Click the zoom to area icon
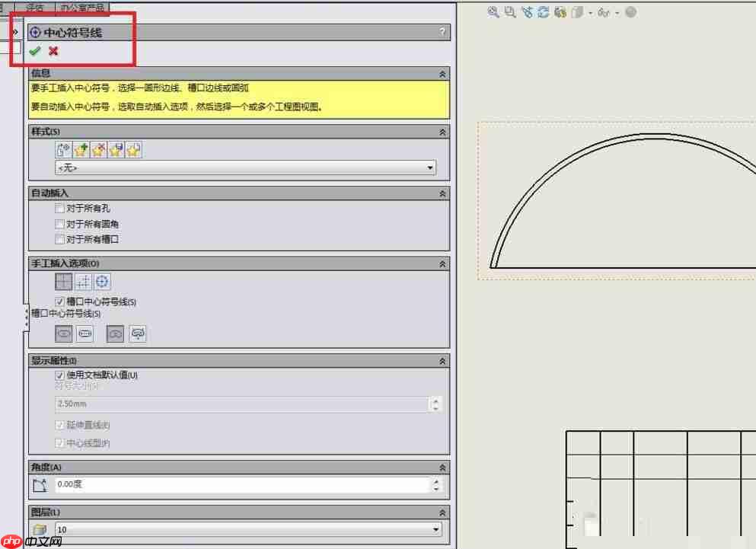This screenshot has width=756, height=549. click(509, 12)
